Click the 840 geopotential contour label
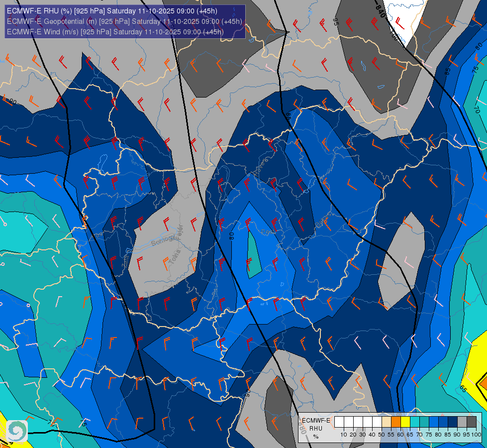Screen dimensions: 487x448 (x=380, y=11)
